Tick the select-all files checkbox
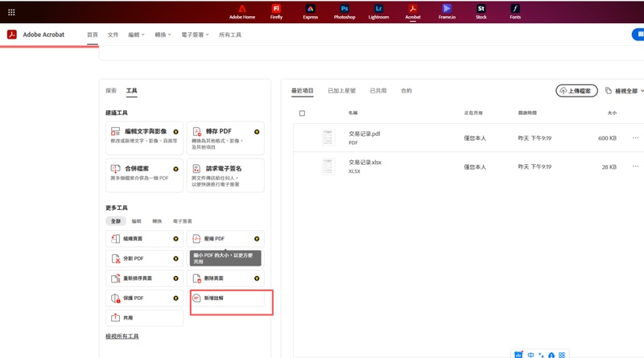 tap(302, 113)
